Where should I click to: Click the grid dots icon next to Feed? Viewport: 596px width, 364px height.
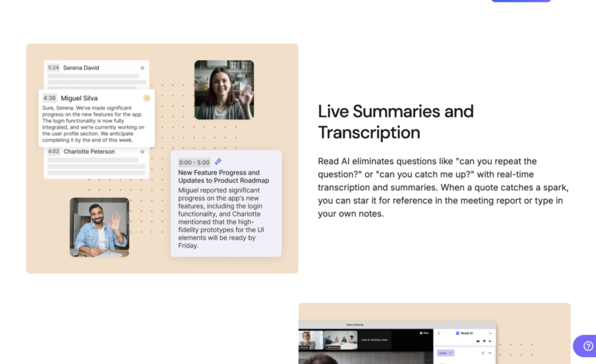click(x=483, y=353)
